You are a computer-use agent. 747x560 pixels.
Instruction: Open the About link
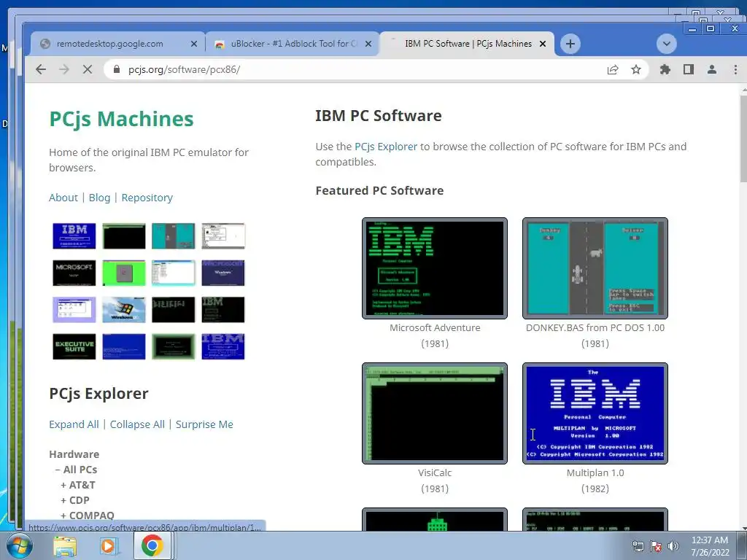63,198
